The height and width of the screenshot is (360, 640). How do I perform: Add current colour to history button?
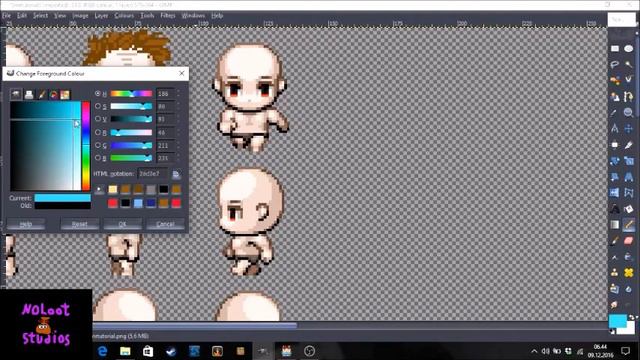99,189
